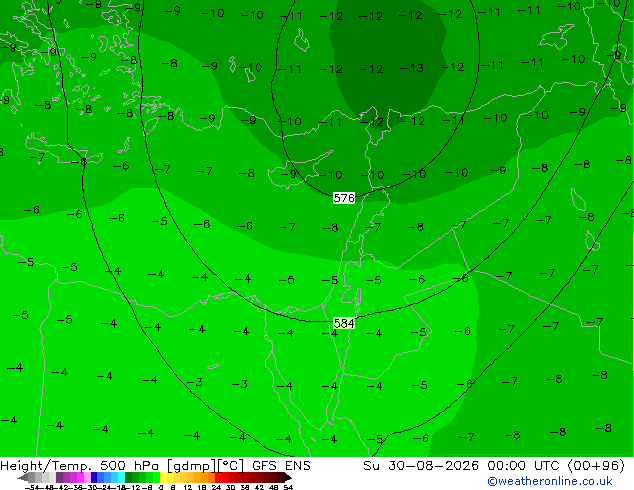Pick the cyan swatch in legend
This screenshot has height=490, width=634.
tap(121, 477)
